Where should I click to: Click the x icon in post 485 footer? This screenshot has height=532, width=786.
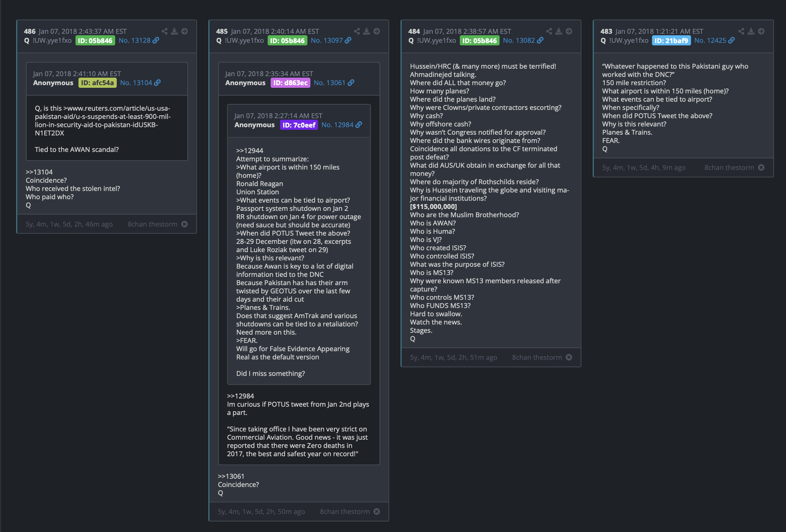coord(377,511)
